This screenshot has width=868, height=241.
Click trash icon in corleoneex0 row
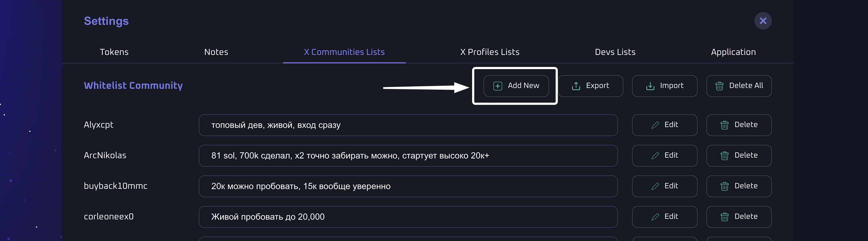tap(724, 217)
